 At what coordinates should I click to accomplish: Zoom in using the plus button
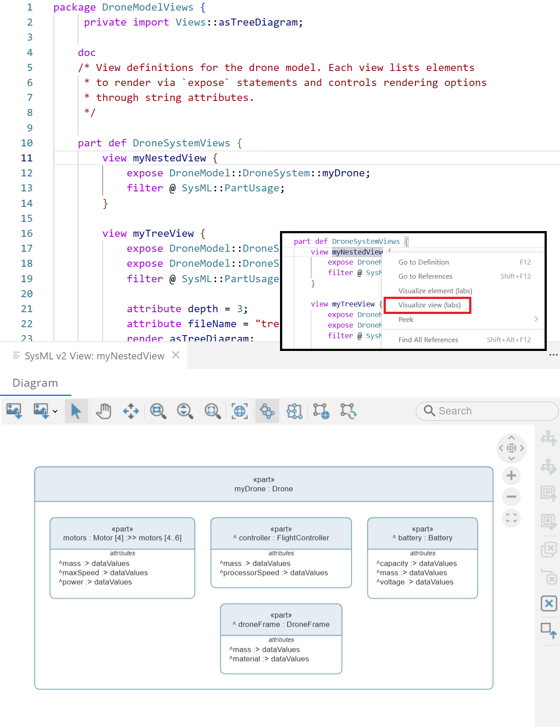coord(511,475)
